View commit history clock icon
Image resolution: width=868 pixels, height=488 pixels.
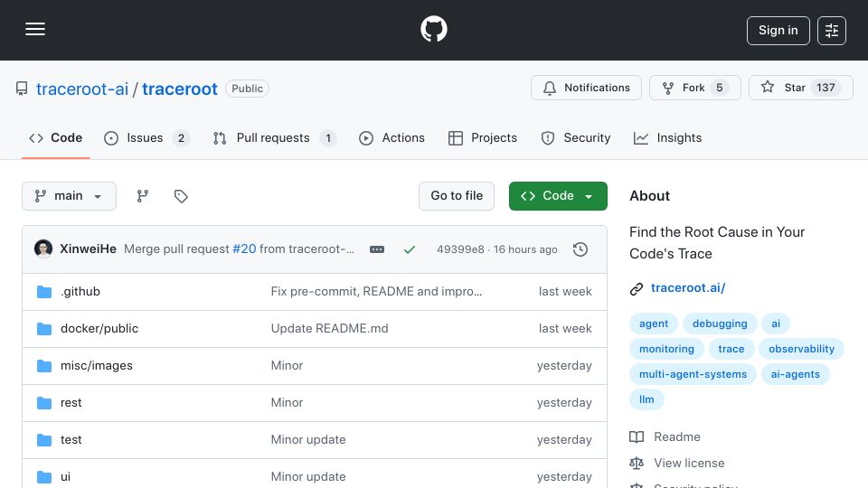(x=580, y=249)
